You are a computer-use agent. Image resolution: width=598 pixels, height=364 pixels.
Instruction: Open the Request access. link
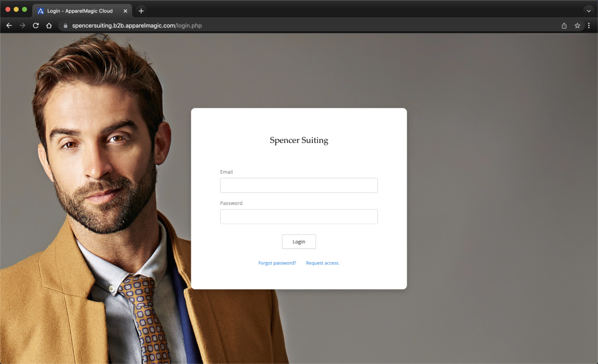pyautogui.click(x=322, y=263)
